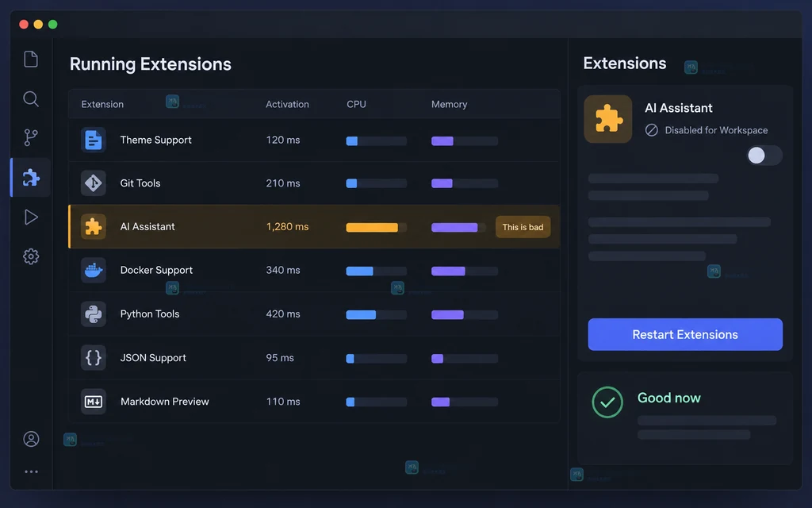Image resolution: width=812 pixels, height=508 pixels.
Task: Open Source Control branch icon
Action: 31,137
